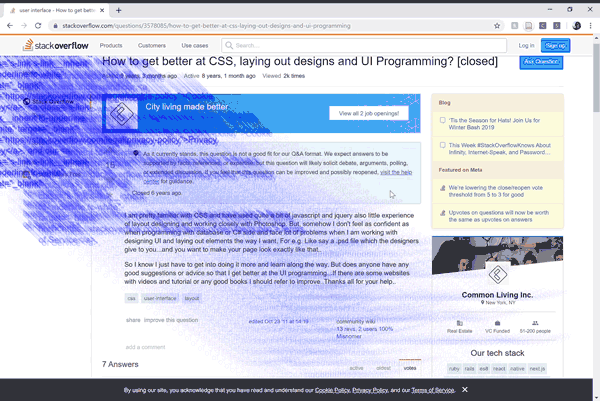Screen dimensions: 600x401
Task: Click into the Search input field
Action: [364, 46]
